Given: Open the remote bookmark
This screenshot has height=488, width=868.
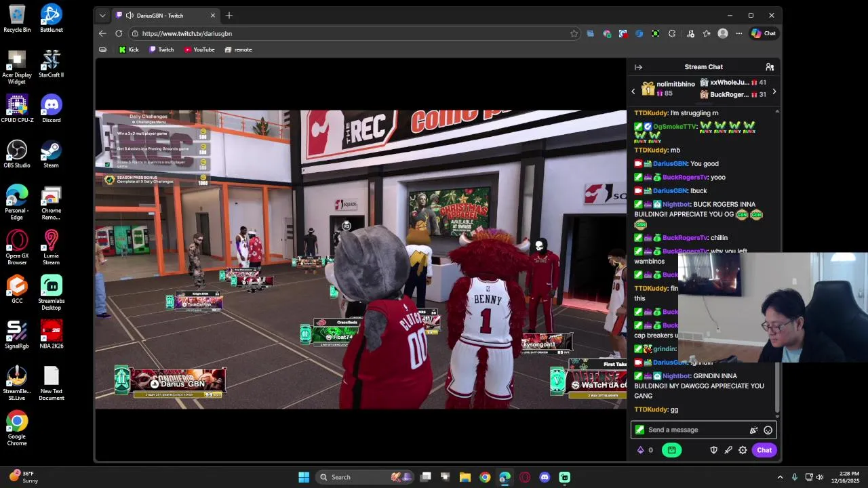Looking at the screenshot, I should point(239,49).
